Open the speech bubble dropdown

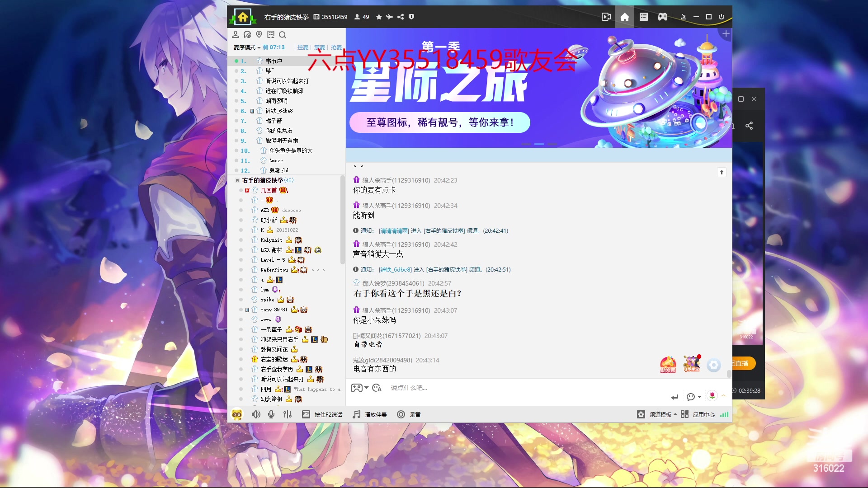pos(693,397)
